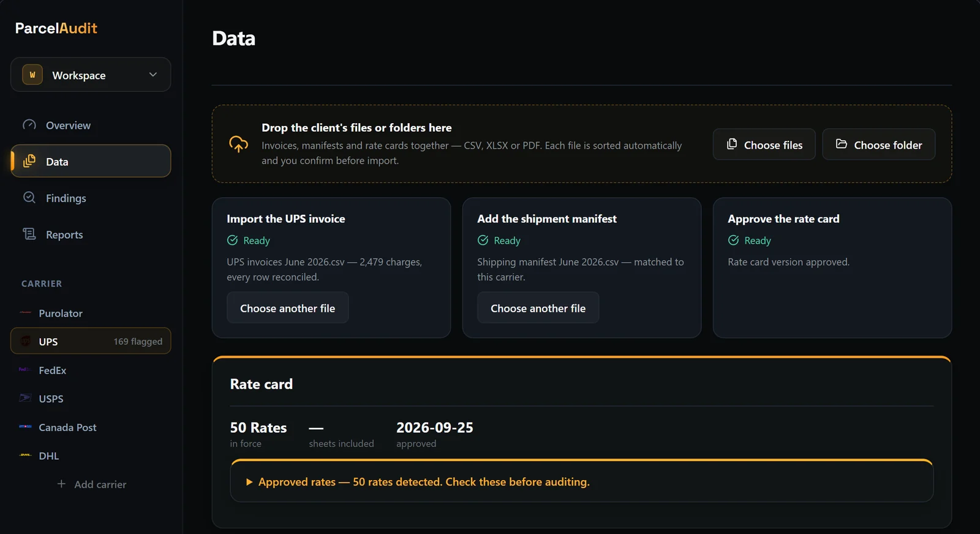
Task: Click the DHL carrier logo icon
Action: tap(25, 455)
